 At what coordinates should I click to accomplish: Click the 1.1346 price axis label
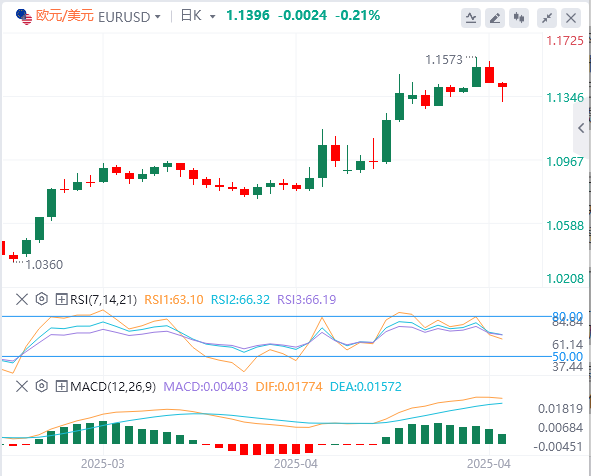[x=565, y=98]
